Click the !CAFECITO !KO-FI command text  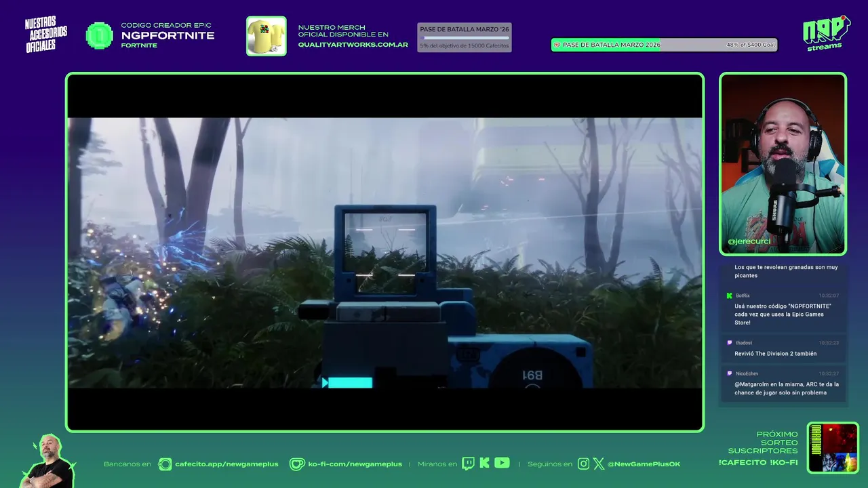click(x=758, y=463)
